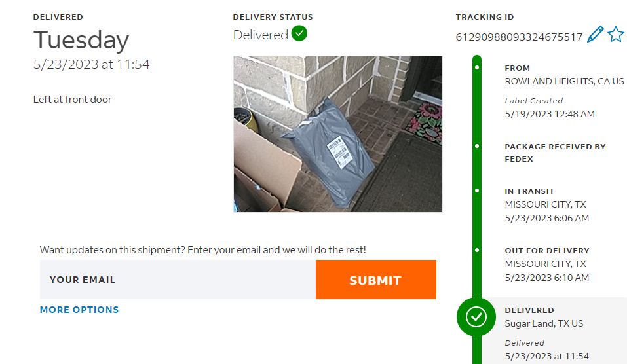Screen dimensions: 627x364
Task: Click the green checkmark beside Delivered status
Action: coord(299,33)
